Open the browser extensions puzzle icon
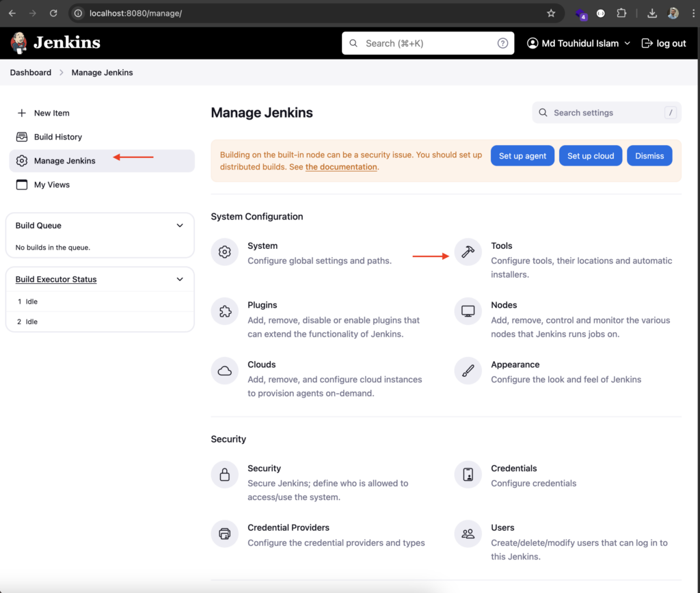This screenshot has height=593, width=700. click(621, 14)
